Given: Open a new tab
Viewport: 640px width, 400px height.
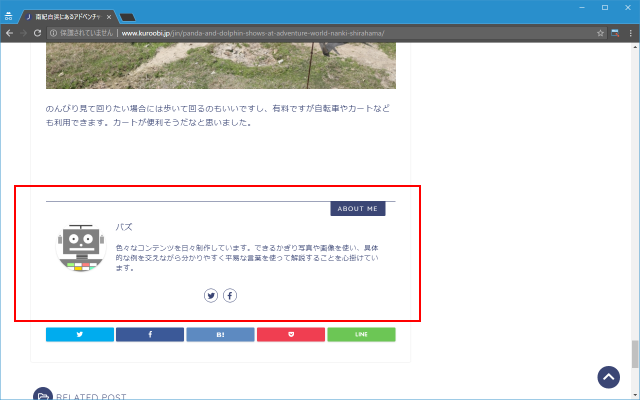Looking at the screenshot, I should point(128,17).
